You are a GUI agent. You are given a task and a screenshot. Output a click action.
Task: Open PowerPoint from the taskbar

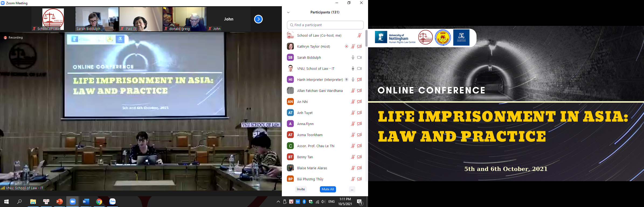click(59, 202)
